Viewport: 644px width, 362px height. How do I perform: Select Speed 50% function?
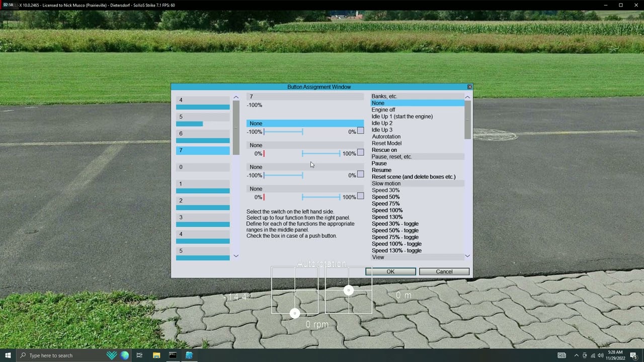pos(385,197)
